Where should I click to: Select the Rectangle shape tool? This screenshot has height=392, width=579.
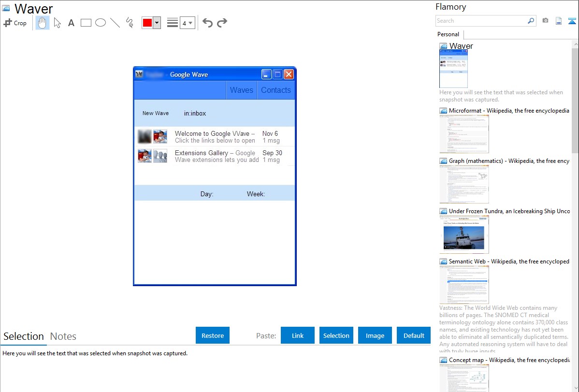(x=86, y=23)
